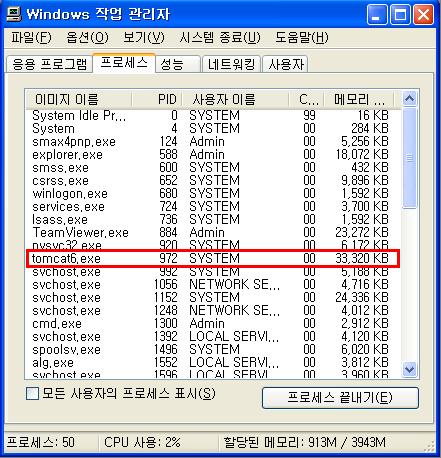Select svchost.exe with PID 1152
The width and height of the screenshot is (441, 458).
coord(213,297)
